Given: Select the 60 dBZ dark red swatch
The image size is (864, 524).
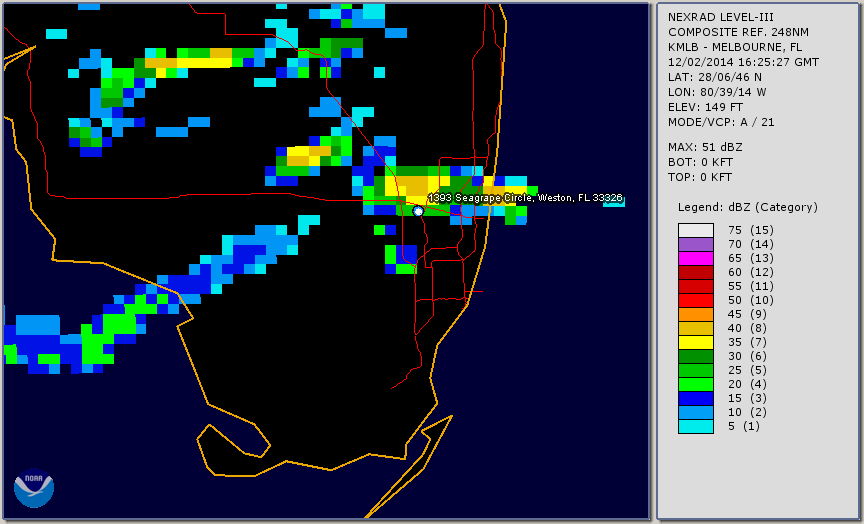Looking at the screenshot, I should [x=695, y=272].
